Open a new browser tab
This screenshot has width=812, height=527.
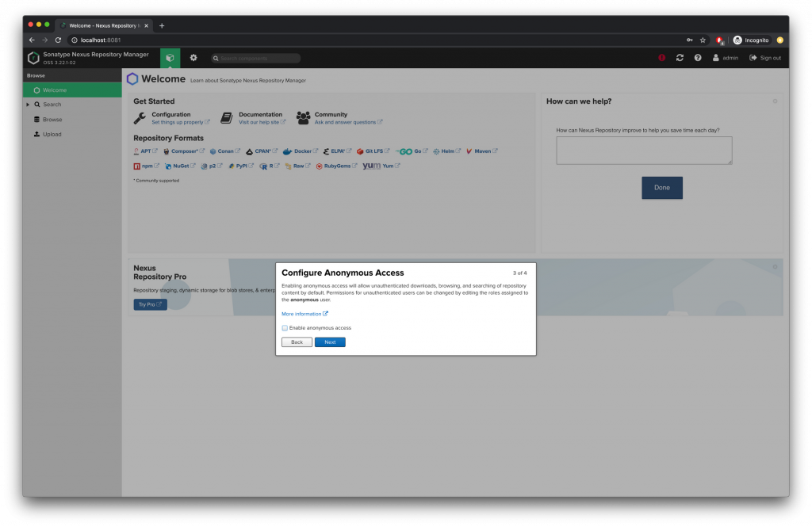click(x=162, y=25)
